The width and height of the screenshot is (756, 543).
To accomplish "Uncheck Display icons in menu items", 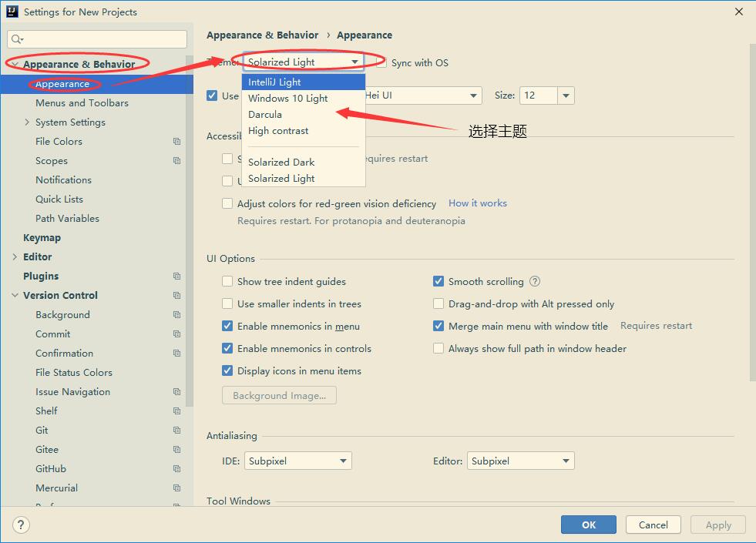I will (227, 370).
